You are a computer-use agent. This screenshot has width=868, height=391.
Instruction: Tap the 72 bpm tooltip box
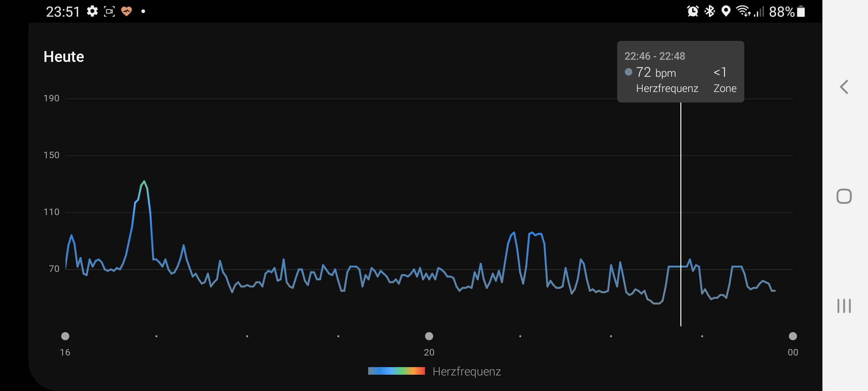pyautogui.click(x=680, y=72)
